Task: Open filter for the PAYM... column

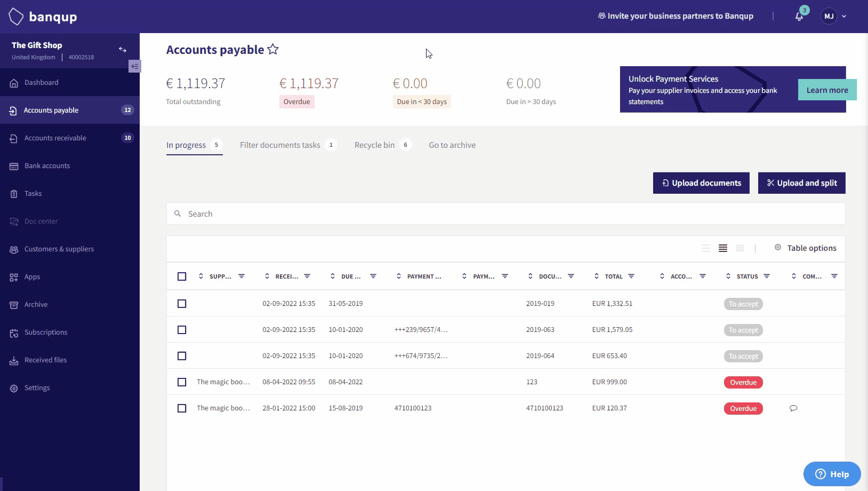Action: (x=505, y=276)
